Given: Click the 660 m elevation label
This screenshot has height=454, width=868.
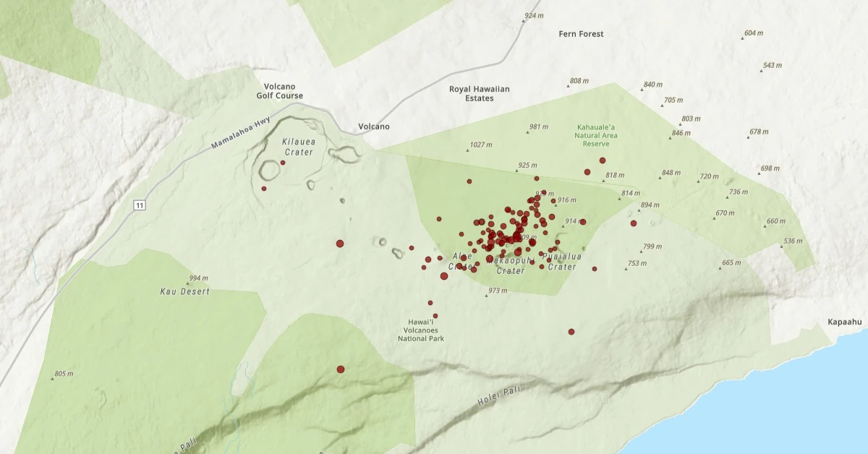Looking at the screenshot, I should click(775, 222).
